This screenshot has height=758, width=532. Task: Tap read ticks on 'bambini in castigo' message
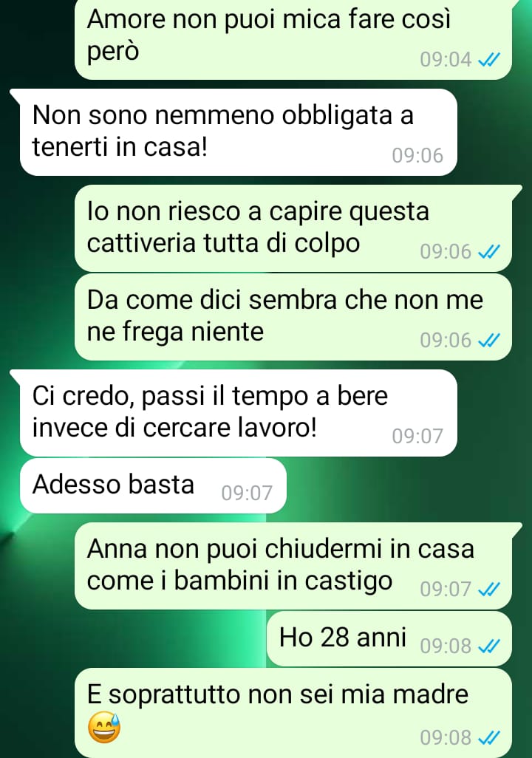pyautogui.click(x=488, y=590)
